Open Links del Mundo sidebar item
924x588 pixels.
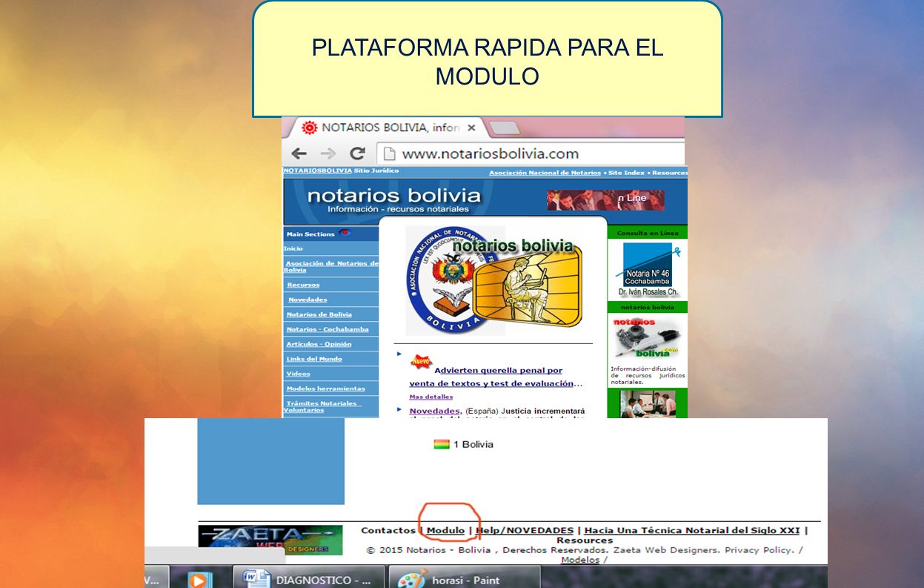pyautogui.click(x=314, y=359)
